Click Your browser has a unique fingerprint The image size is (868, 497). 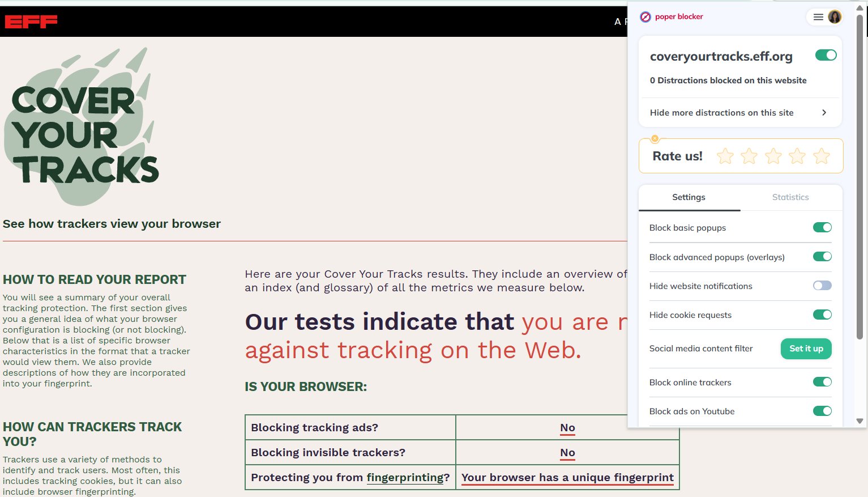[567, 478]
